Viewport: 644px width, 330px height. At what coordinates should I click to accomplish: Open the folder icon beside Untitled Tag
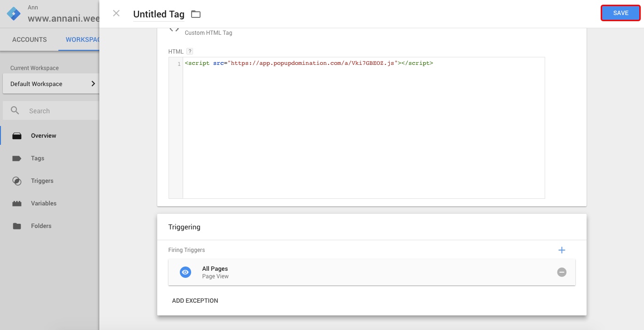[196, 14]
